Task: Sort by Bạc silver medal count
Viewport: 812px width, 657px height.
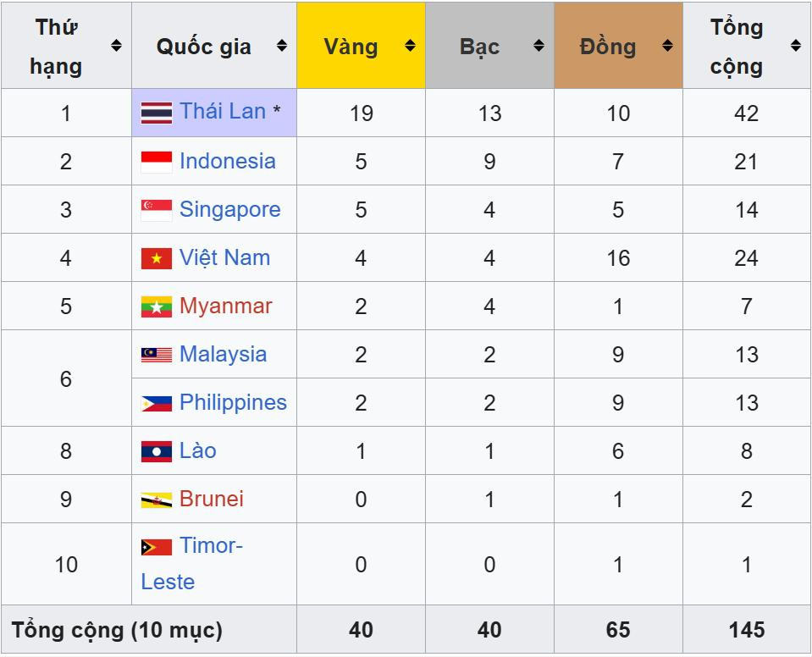Action: click(x=539, y=46)
